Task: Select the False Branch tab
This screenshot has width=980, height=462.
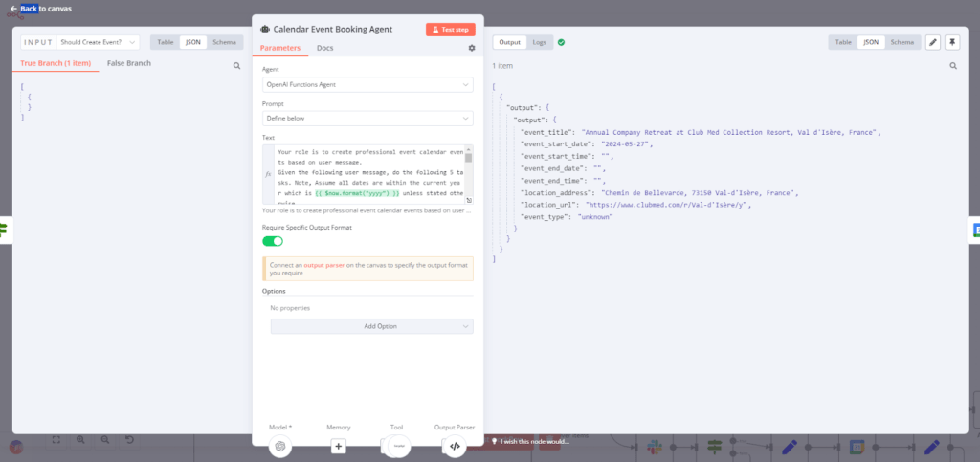Action: pyautogui.click(x=129, y=63)
